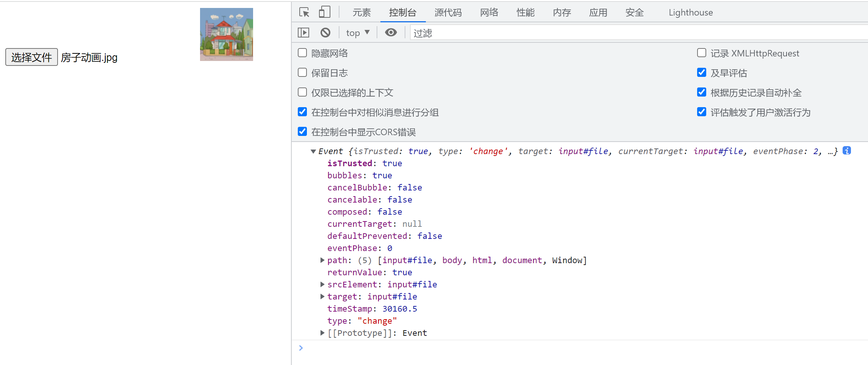This screenshot has height=365, width=868.
Task: Open the 安全 tab
Action: coord(635,12)
